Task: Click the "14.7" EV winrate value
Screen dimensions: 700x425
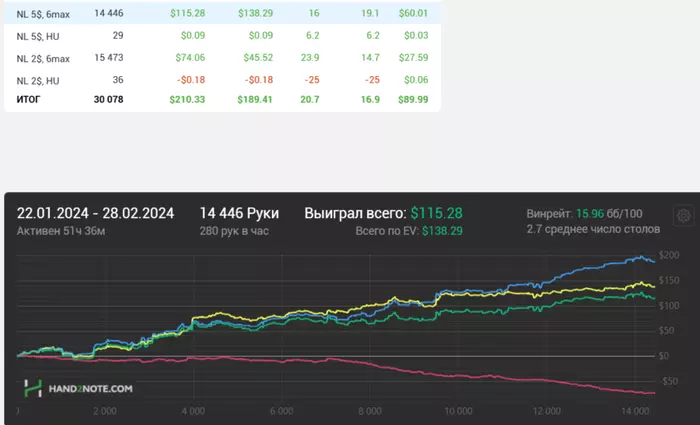Action: [371, 58]
